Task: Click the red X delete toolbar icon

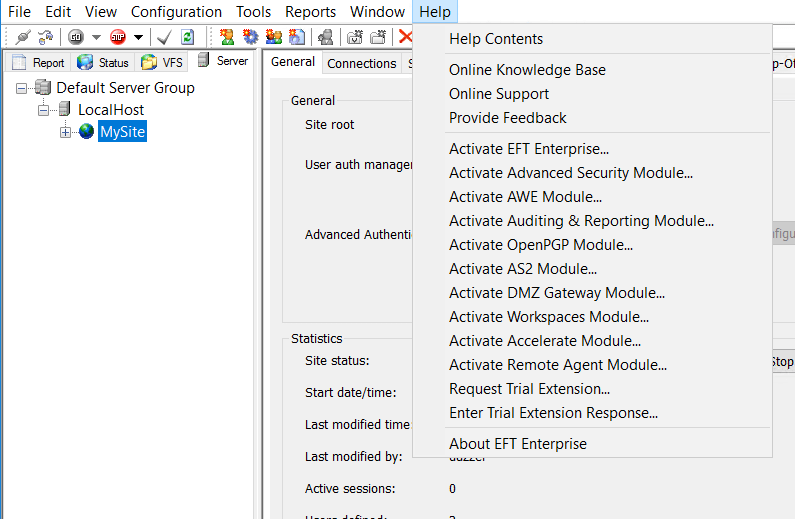Action: (x=405, y=37)
